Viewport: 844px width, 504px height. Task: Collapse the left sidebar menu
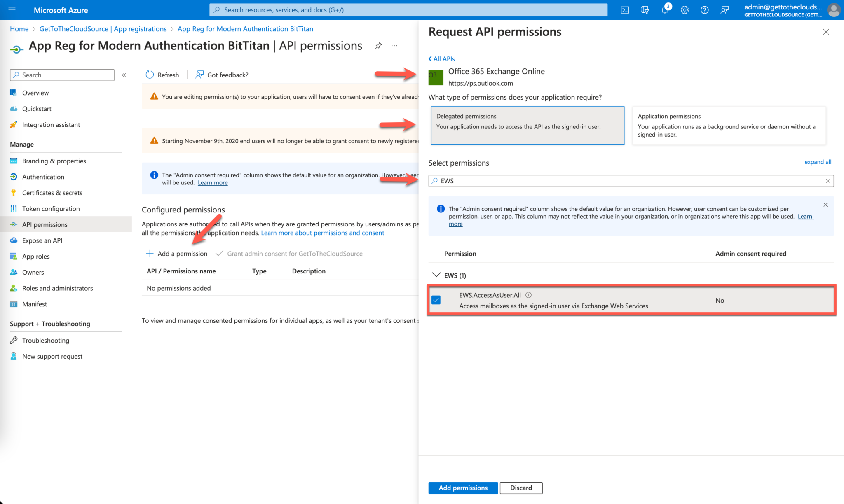pos(124,75)
